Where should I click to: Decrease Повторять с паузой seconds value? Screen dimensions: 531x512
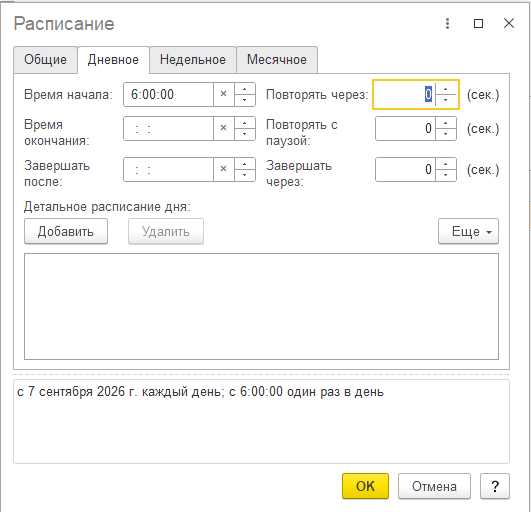click(446, 134)
